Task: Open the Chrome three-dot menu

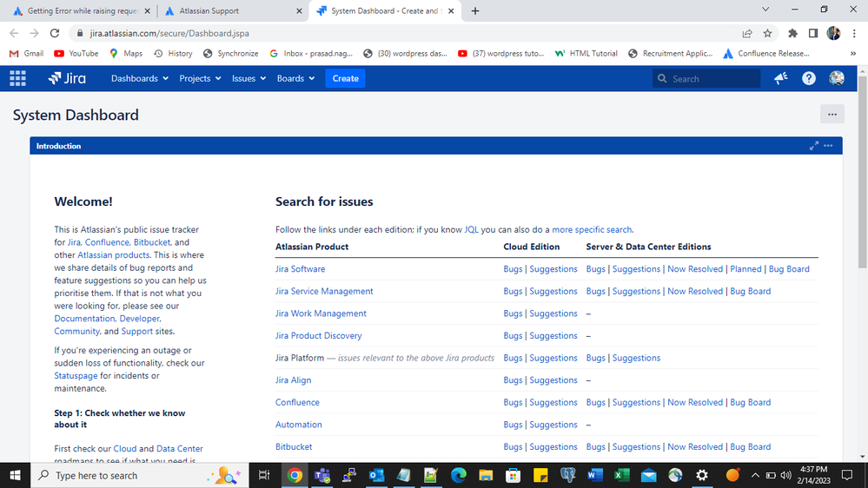Action: coord(854,33)
